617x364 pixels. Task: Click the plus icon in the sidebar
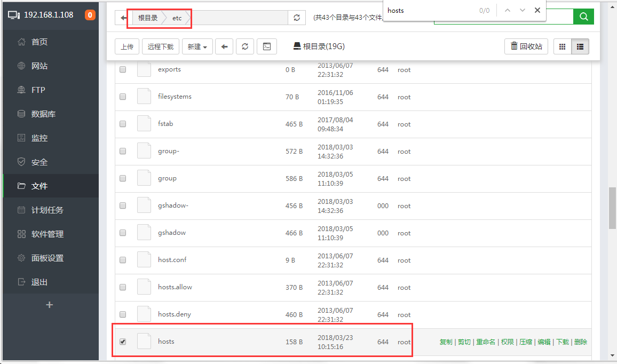point(49,305)
